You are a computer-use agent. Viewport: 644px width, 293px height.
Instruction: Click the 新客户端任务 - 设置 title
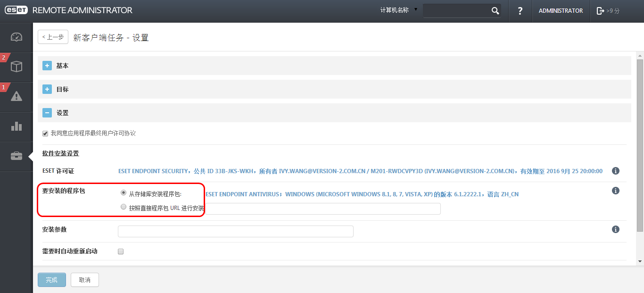point(111,38)
